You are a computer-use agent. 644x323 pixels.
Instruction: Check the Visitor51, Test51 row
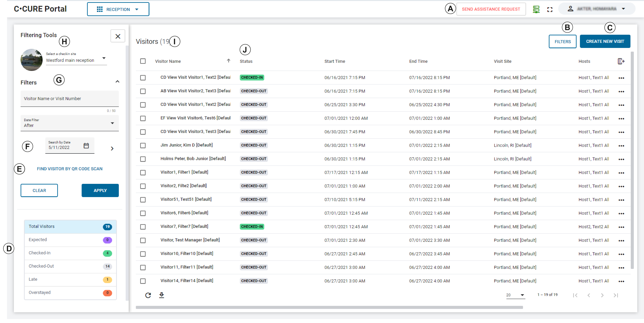[143, 200]
